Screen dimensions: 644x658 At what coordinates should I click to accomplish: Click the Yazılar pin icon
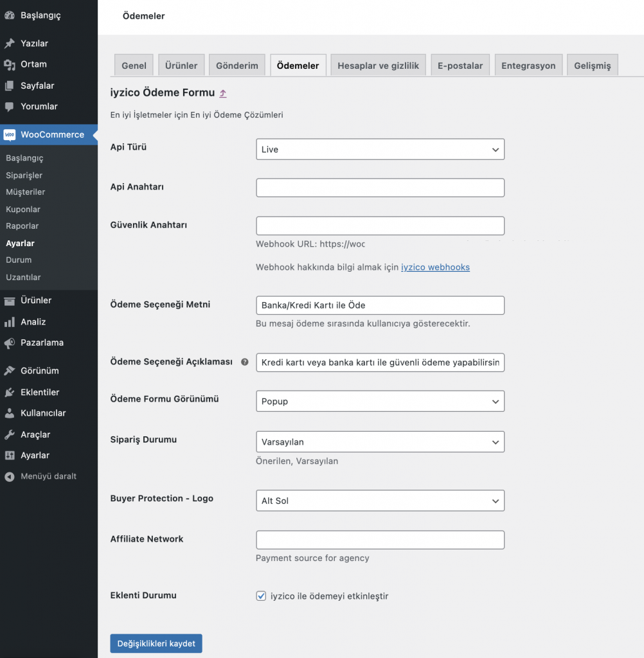pyautogui.click(x=10, y=43)
